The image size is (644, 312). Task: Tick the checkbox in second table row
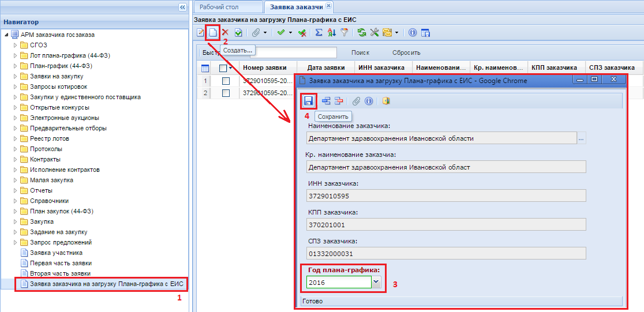[x=226, y=93]
